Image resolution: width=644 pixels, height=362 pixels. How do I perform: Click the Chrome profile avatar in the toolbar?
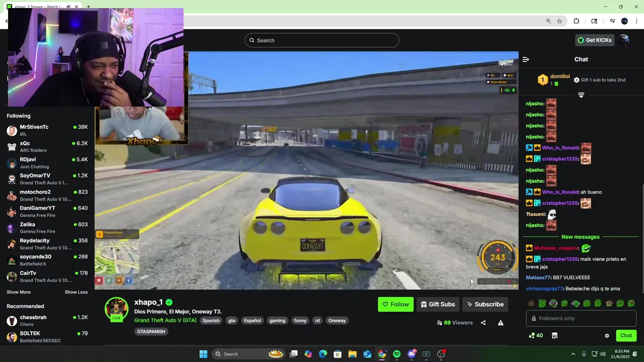click(x=624, y=21)
